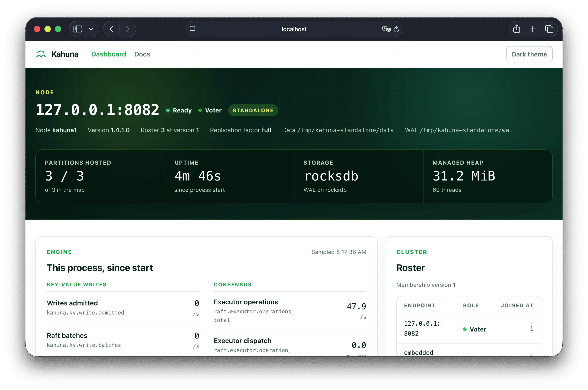Viewport: 588px width, 390px height.
Task: Go back with the browser back arrow
Action: point(111,29)
